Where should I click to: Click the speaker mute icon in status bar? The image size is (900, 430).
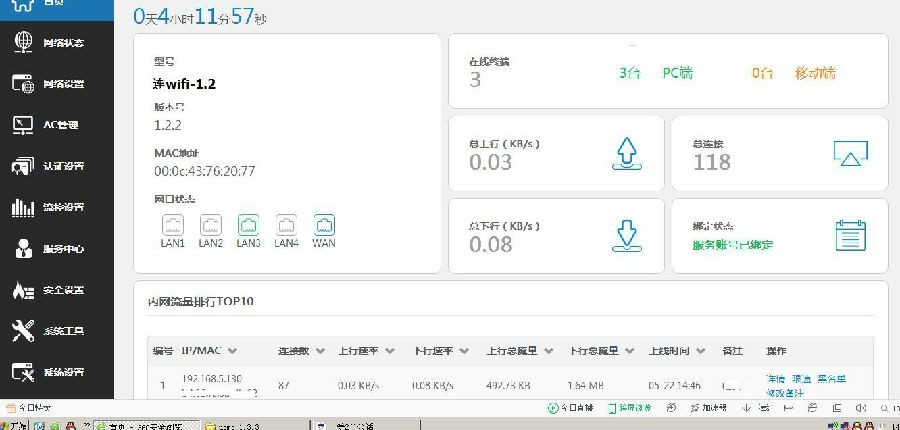click(860, 408)
